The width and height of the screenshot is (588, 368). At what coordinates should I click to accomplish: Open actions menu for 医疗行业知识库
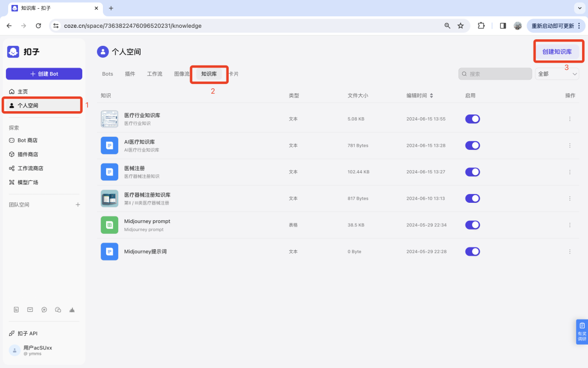[x=569, y=119]
